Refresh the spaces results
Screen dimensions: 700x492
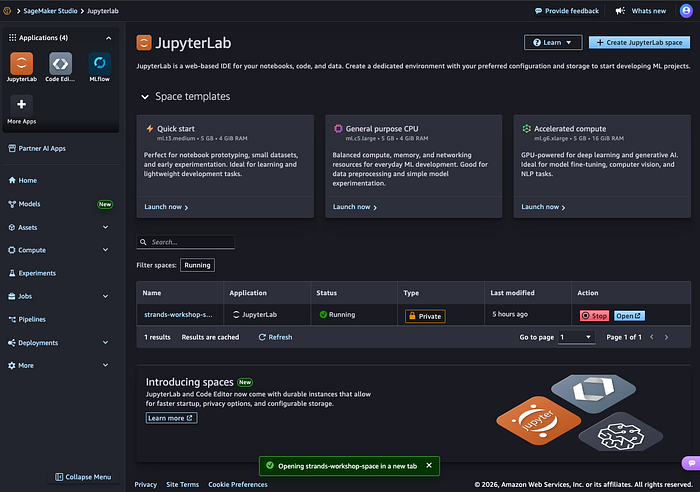click(x=275, y=337)
